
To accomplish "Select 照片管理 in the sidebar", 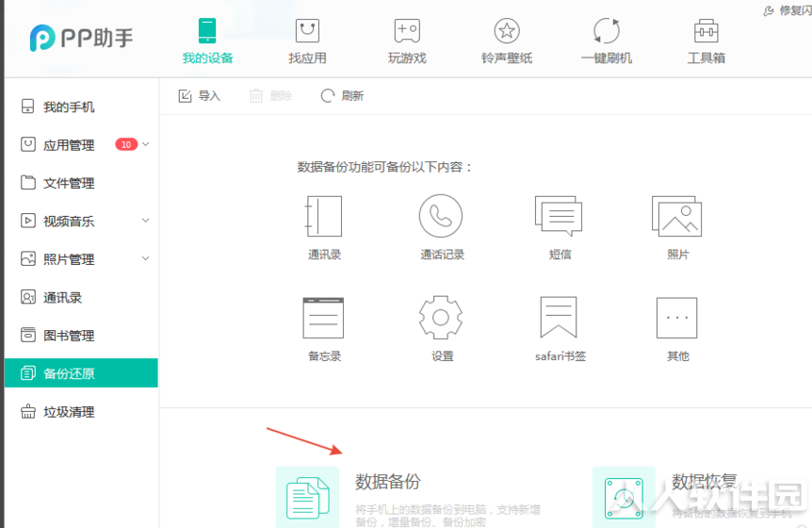I will tap(81, 259).
